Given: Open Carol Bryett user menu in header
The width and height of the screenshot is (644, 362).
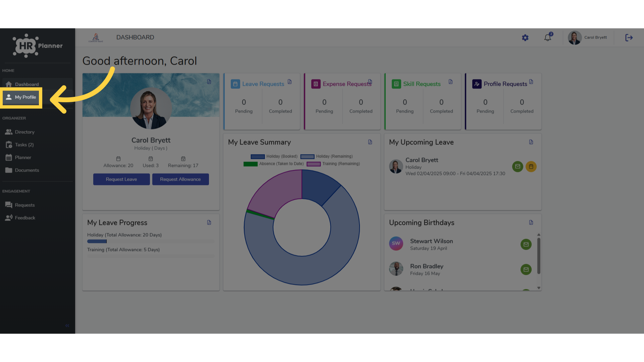Looking at the screenshot, I should (x=588, y=38).
